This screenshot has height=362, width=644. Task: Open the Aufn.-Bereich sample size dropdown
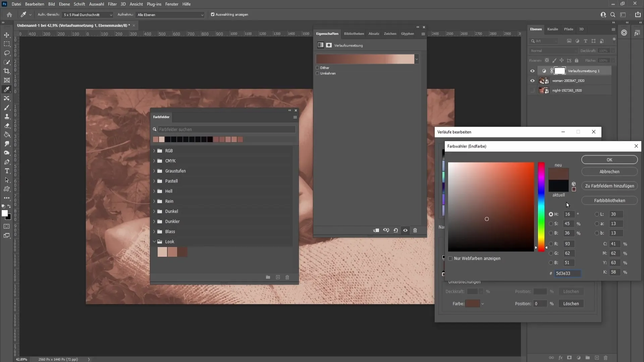[88, 15]
